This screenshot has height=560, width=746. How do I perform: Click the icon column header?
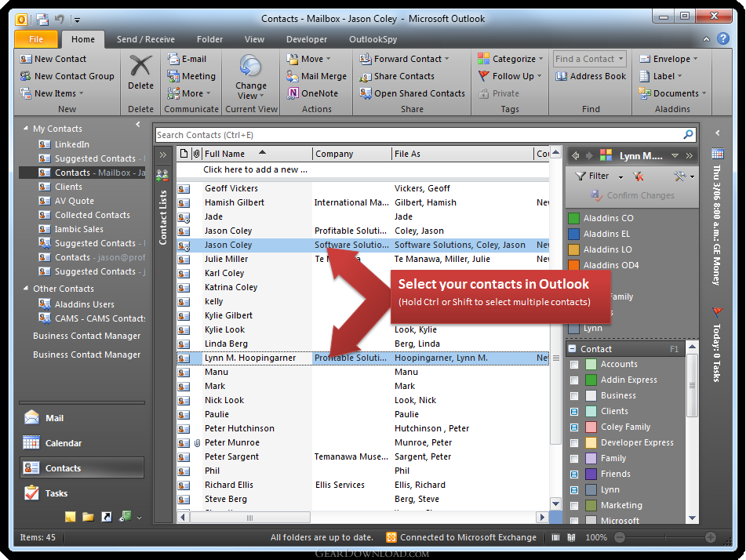pyautogui.click(x=184, y=154)
